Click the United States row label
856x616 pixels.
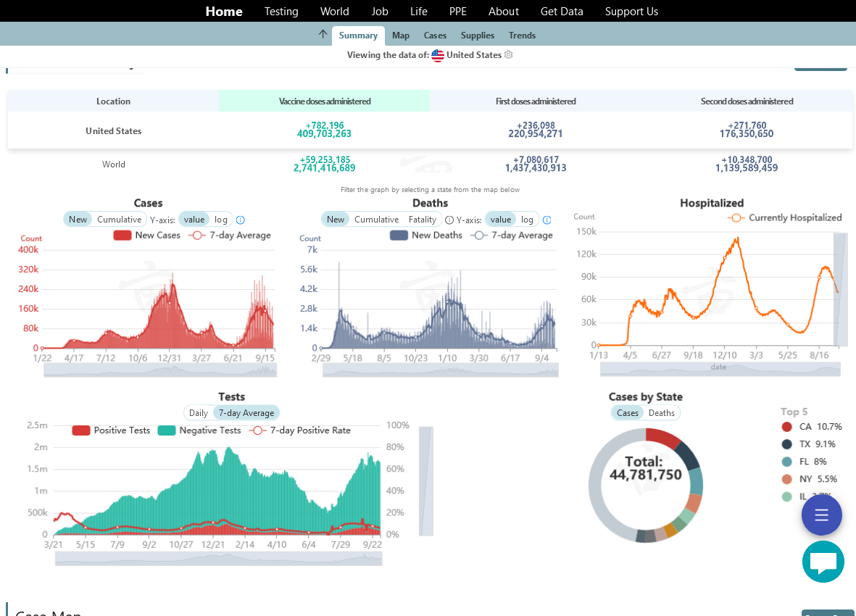pyautogui.click(x=114, y=131)
